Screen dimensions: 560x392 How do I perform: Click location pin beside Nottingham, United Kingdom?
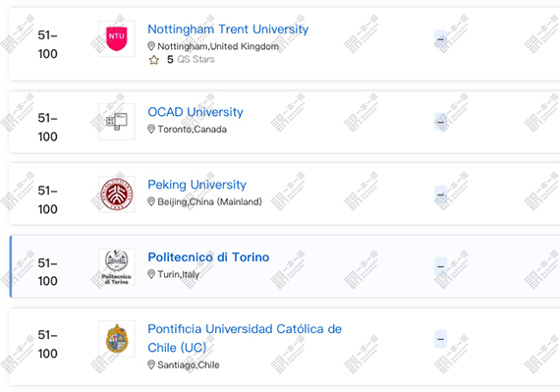pyautogui.click(x=151, y=46)
